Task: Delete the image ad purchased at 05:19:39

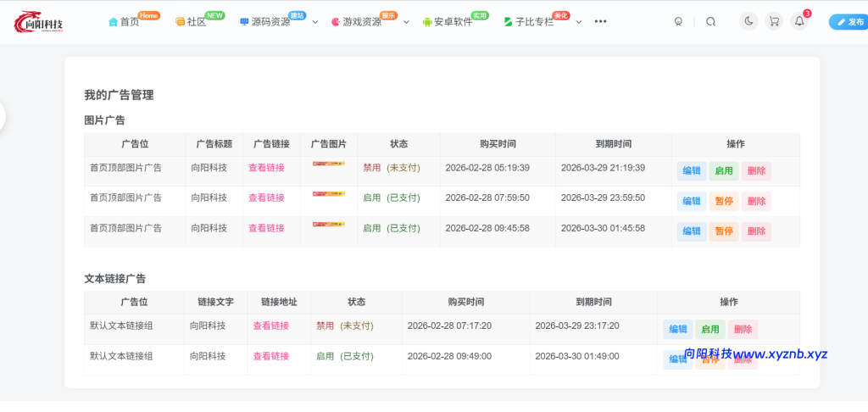Action: 756,171
